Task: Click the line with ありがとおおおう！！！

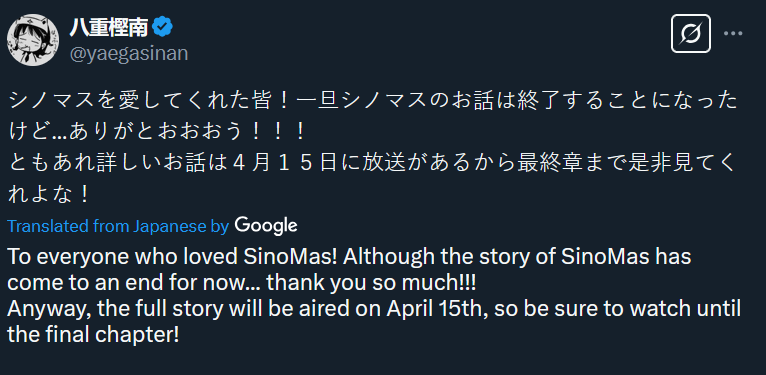Action: coord(157,132)
